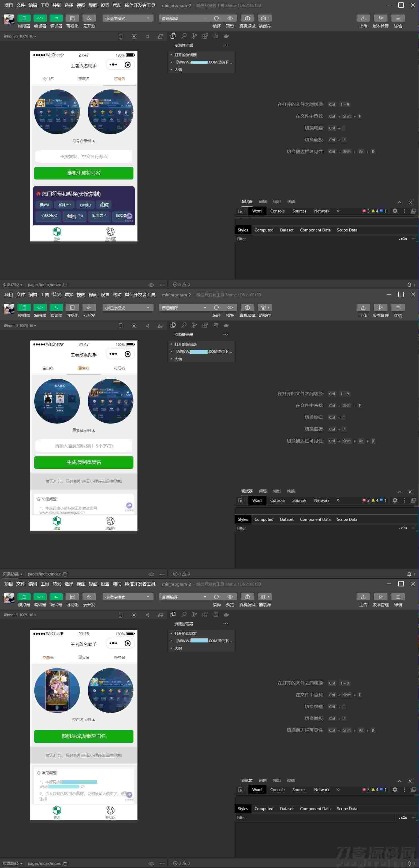Collapse the debugger panel chevron in bottom window
Screen dimensions: 419x868
(x=399, y=781)
